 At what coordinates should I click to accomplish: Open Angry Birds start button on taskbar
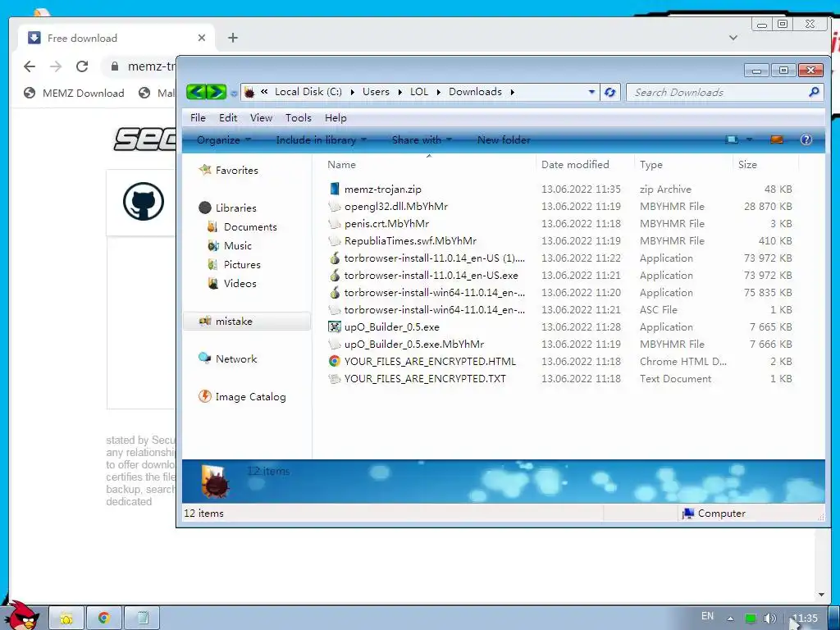tap(22, 616)
